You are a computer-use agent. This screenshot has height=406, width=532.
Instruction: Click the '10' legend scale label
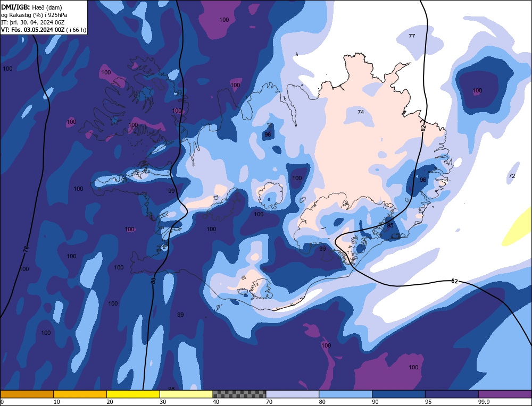pyautogui.click(x=57, y=402)
